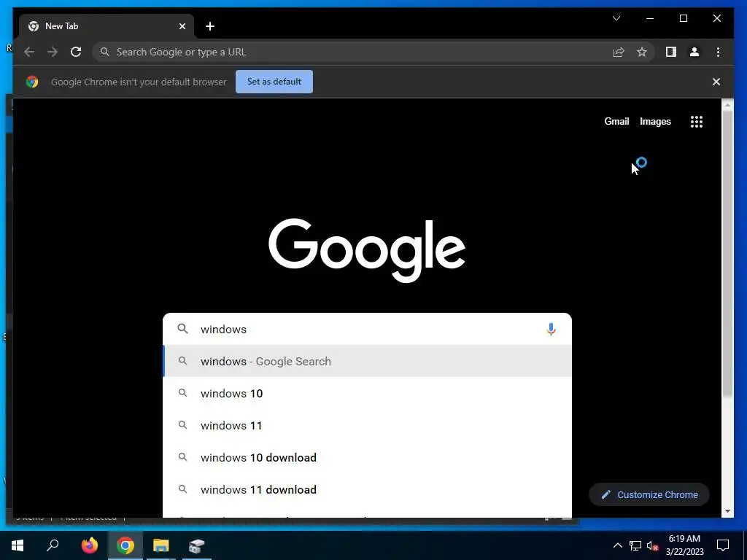Screen dimensions: 747x560
Task: Open the Chrome profile icon
Action: point(694,52)
